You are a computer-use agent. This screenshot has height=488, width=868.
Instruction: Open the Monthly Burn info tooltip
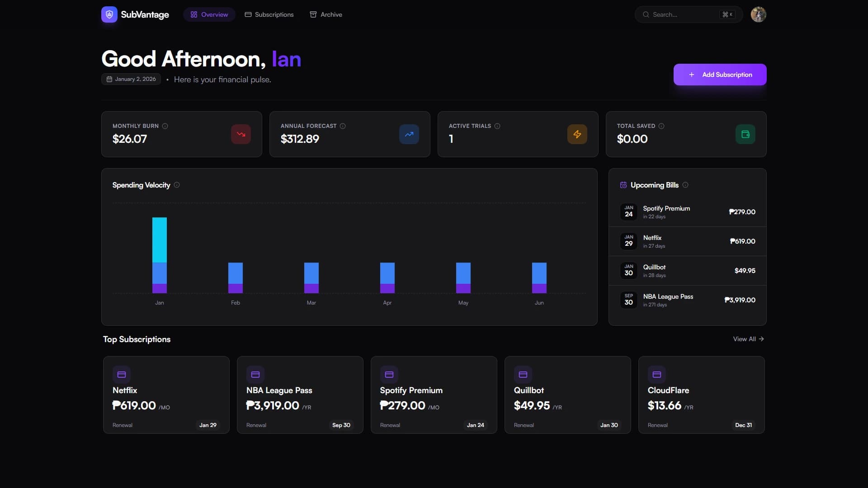pos(165,126)
